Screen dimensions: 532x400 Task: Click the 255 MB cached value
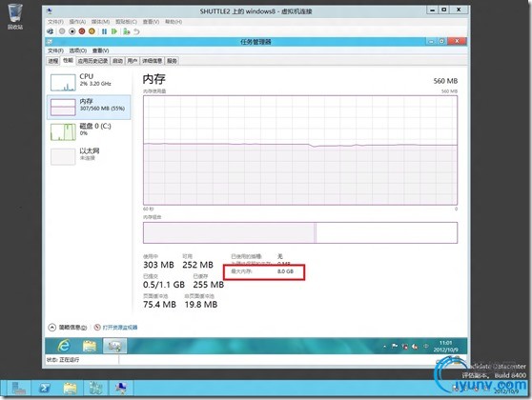[x=209, y=285]
